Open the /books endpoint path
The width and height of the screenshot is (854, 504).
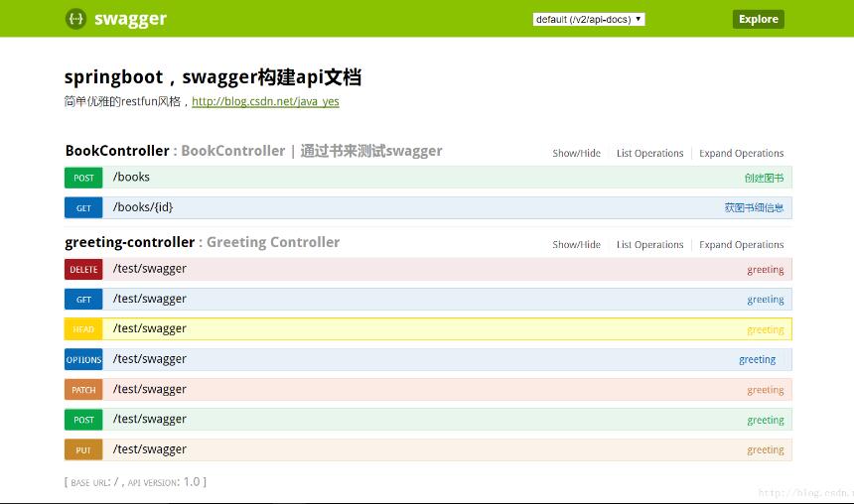coord(131,177)
